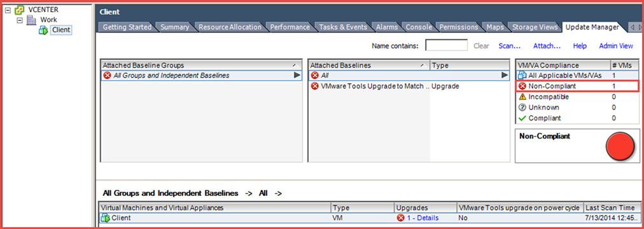Switch to the Performance tab
The image size is (644, 229).
click(290, 27)
